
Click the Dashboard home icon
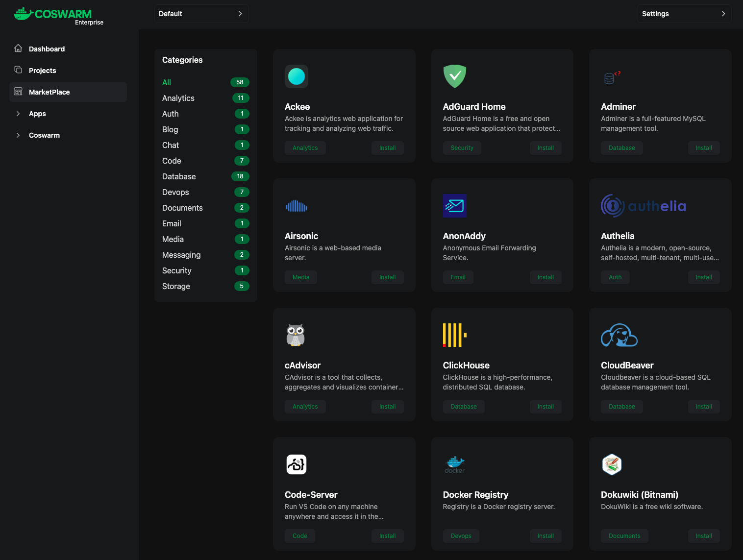coord(18,48)
